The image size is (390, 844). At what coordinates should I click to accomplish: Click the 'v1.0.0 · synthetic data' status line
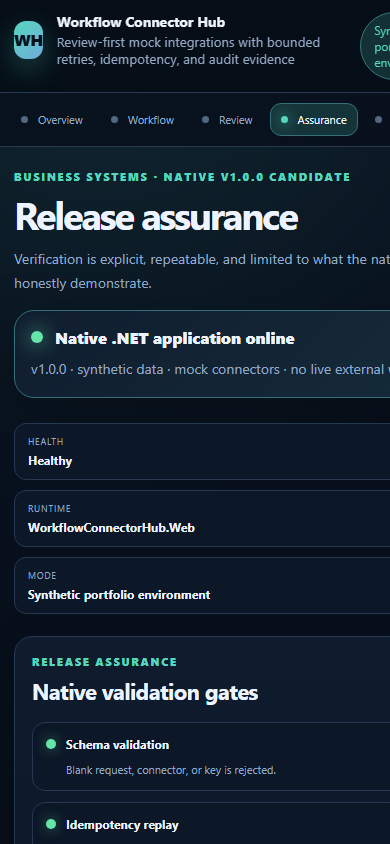point(210,370)
